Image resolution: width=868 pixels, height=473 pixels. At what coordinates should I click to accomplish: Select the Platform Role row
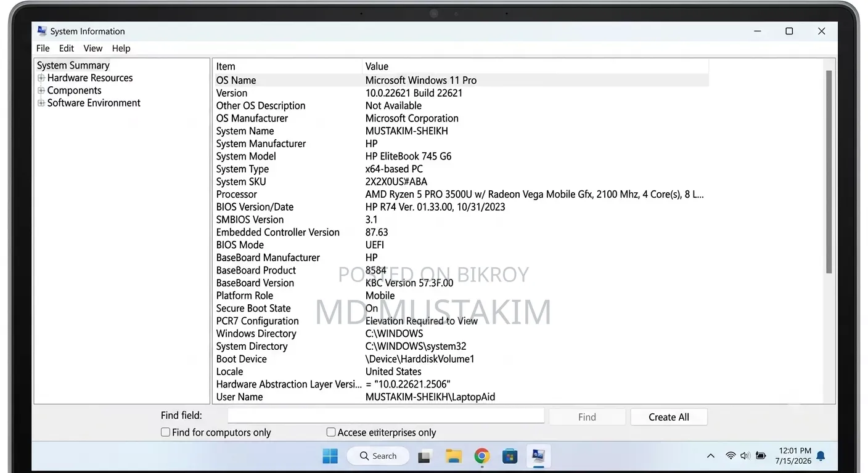tap(461, 296)
